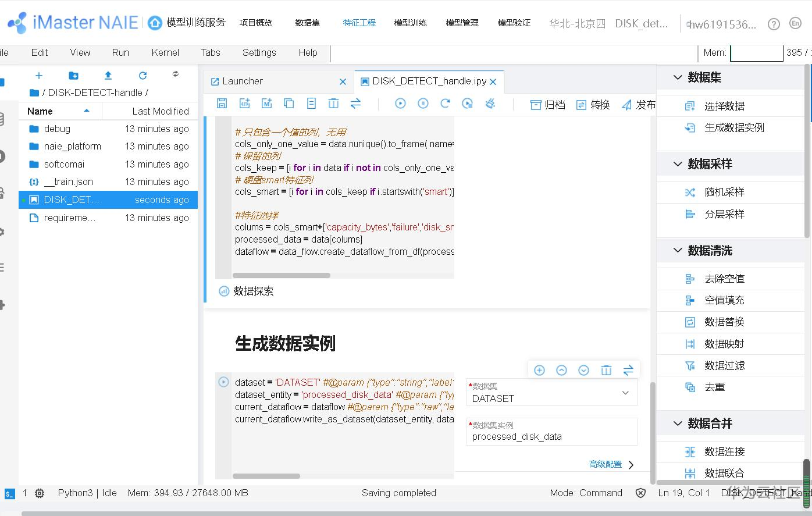The width and height of the screenshot is (812, 516).
Task: Delete the cell via the notebook toolbar trash icon
Action: [333, 104]
